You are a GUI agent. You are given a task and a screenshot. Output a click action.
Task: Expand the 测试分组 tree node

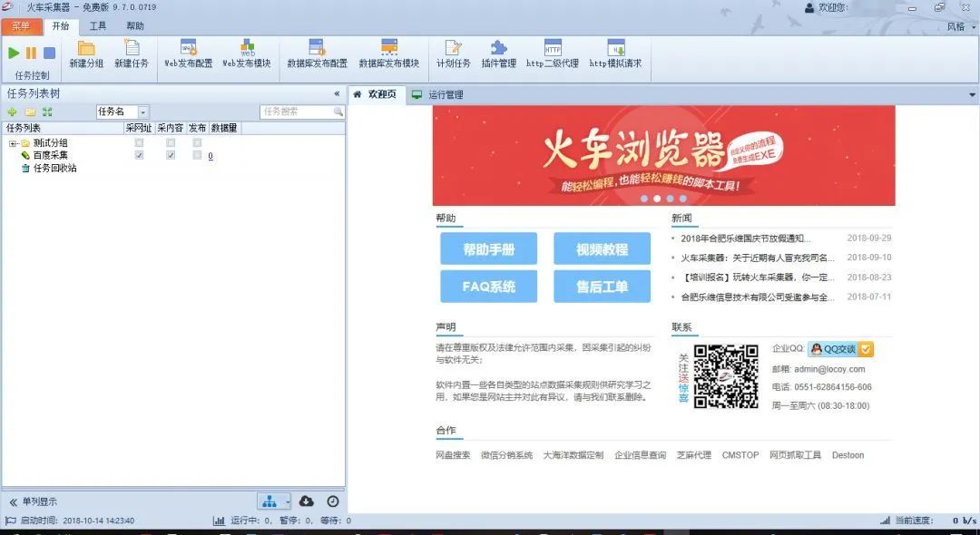(12, 143)
